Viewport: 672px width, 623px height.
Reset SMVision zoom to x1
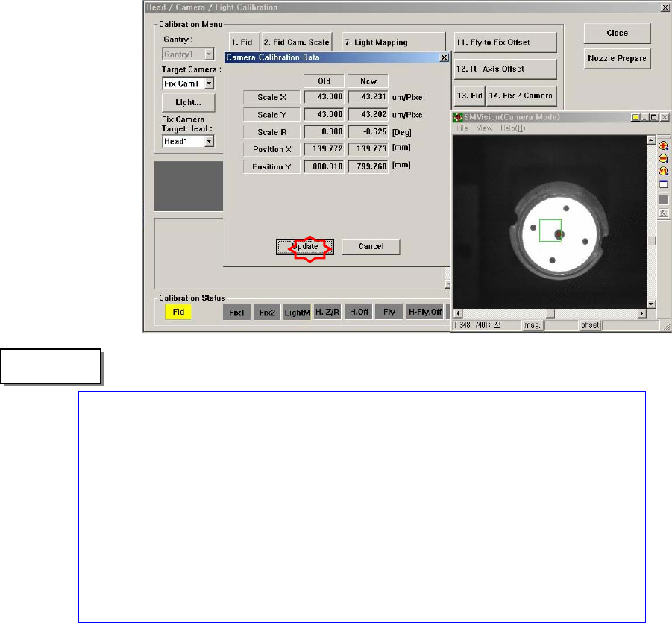663,172
